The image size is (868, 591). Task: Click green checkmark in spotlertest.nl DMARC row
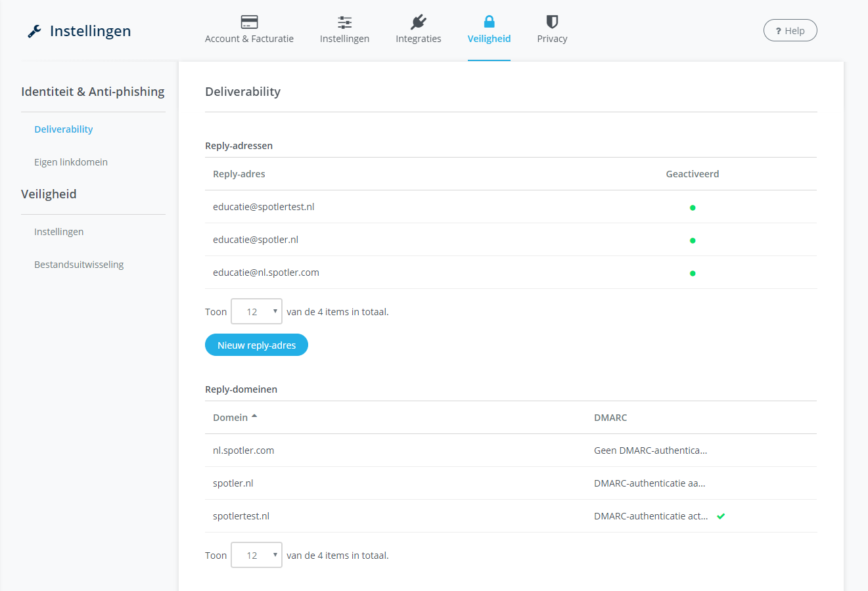tap(721, 516)
